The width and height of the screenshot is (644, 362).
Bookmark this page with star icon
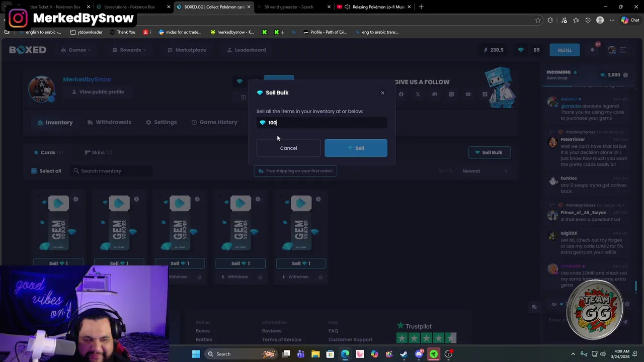click(538, 20)
